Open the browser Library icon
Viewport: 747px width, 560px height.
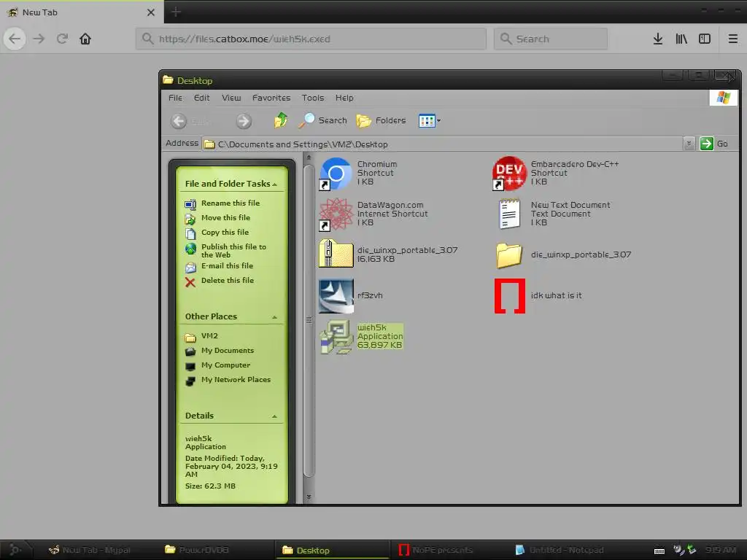(x=681, y=39)
